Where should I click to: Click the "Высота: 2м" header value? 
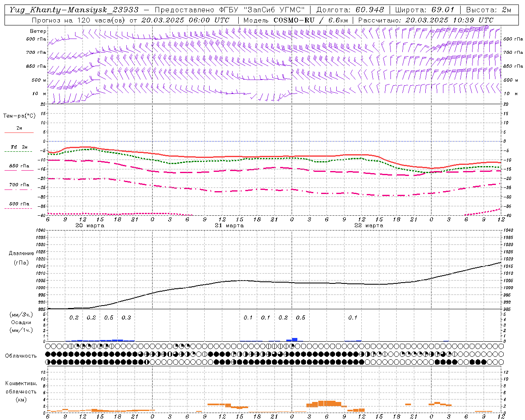[x=488, y=10]
